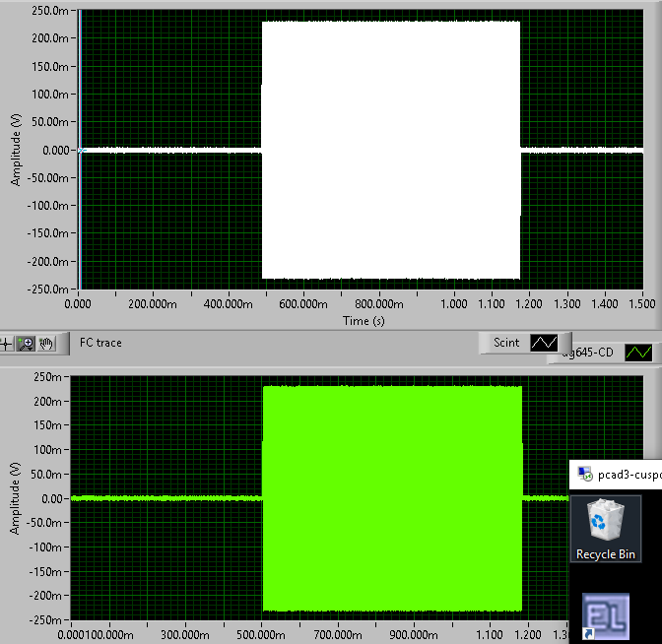The height and width of the screenshot is (644, 662).
Task: Click the cyan cursor line on top graph
Action: (79, 148)
